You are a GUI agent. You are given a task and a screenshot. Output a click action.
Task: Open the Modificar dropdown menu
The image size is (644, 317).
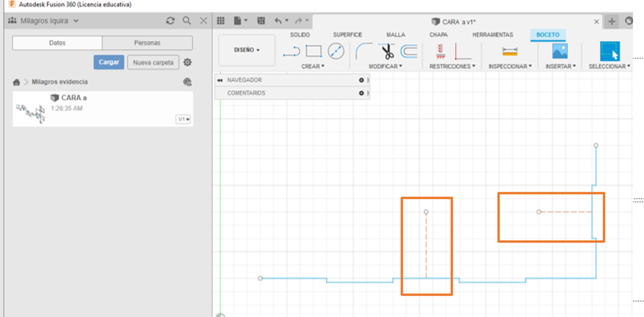tap(385, 66)
